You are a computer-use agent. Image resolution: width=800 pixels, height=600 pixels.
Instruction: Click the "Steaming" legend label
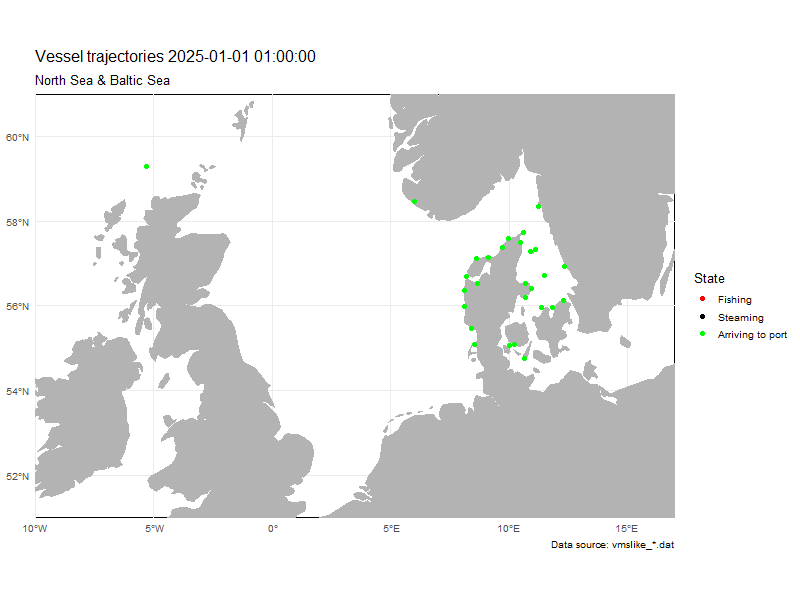click(x=740, y=317)
